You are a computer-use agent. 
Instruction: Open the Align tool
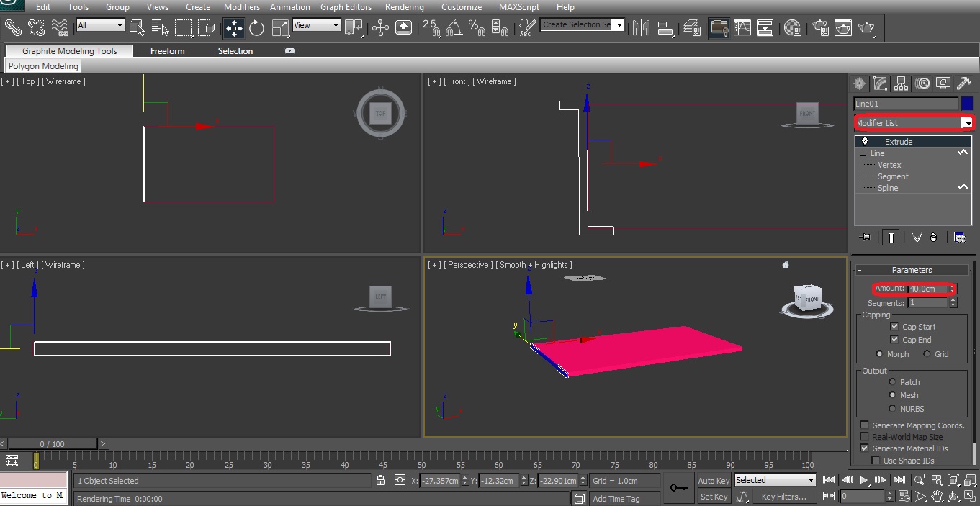click(665, 28)
